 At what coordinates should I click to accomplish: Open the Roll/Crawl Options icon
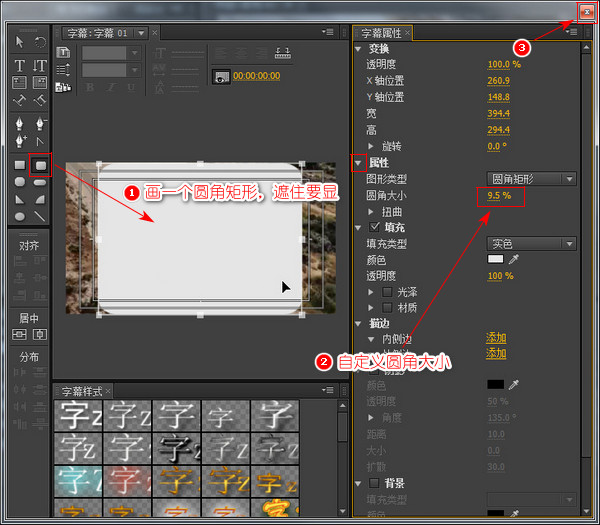[x=63, y=70]
